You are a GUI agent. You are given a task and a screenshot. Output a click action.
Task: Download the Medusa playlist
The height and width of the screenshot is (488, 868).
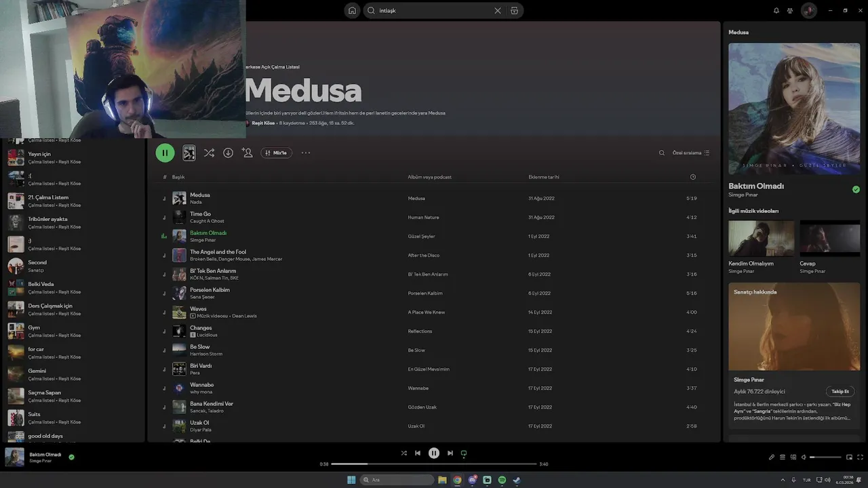(228, 153)
